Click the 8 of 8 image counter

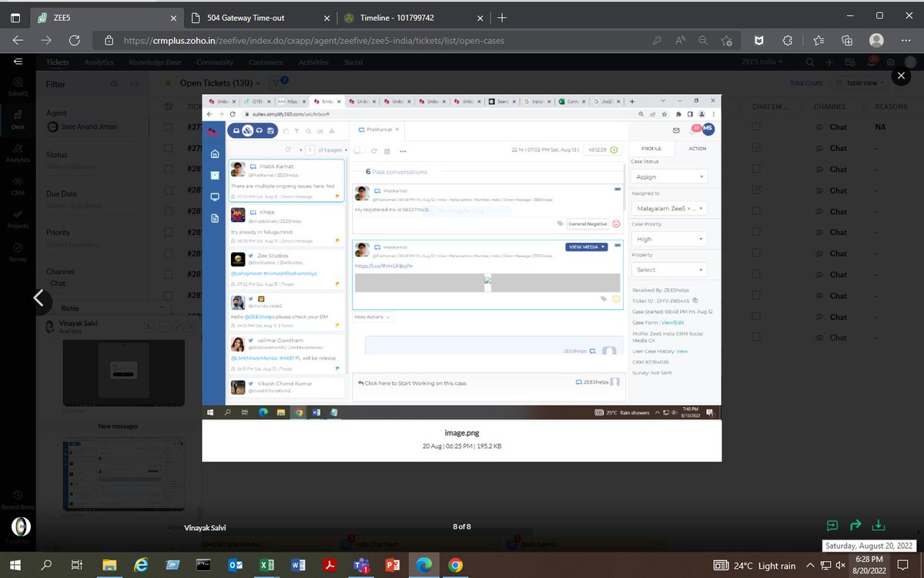coord(462,527)
